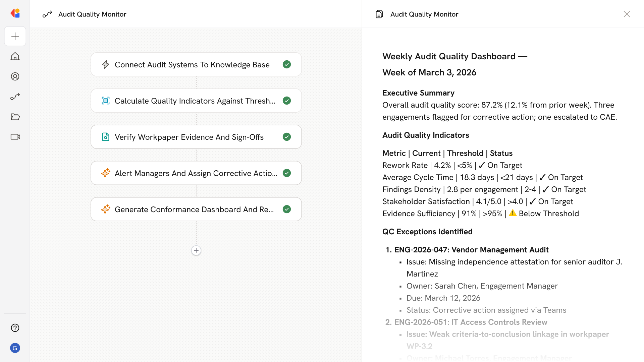Click the G account avatar
Image resolution: width=644 pixels, height=362 pixels.
[15, 348]
